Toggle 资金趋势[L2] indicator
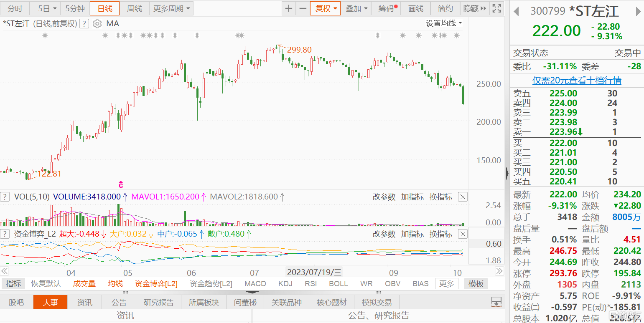 point(211,284)
